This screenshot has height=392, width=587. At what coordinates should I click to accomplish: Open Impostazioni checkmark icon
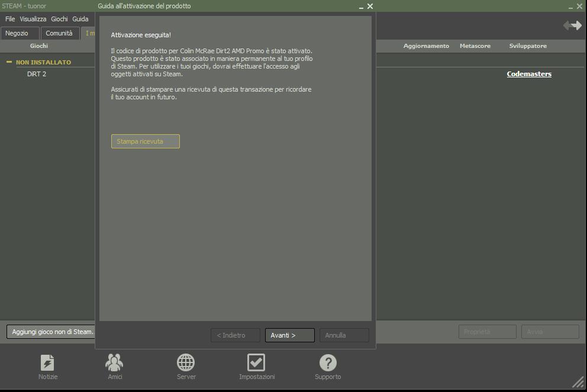pyautogui.click(x=256, y=362)
